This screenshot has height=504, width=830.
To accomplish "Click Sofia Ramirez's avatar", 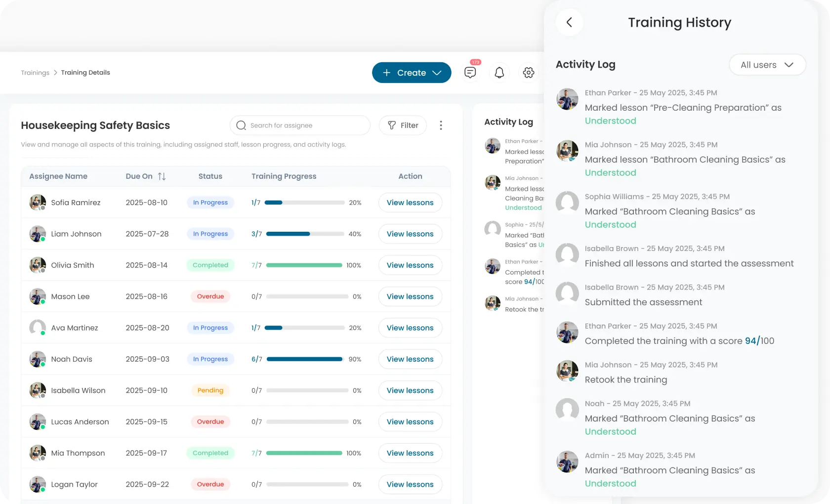I will coord(37,202).
